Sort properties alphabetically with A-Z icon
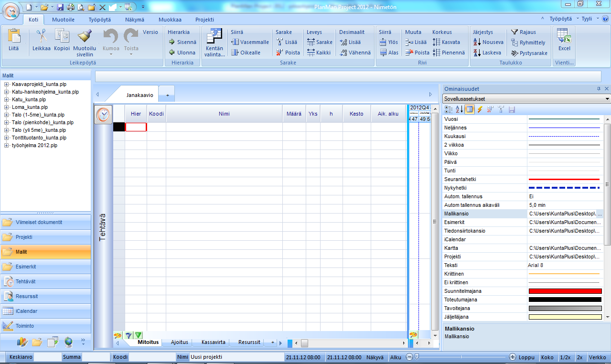The width and height of the screenshot is (611, 364). point(459,109)
